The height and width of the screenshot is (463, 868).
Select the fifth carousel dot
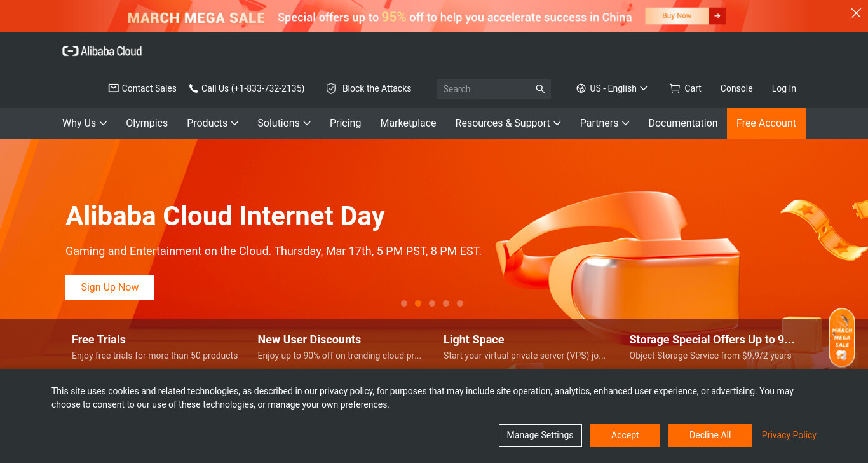pos(460,303)
